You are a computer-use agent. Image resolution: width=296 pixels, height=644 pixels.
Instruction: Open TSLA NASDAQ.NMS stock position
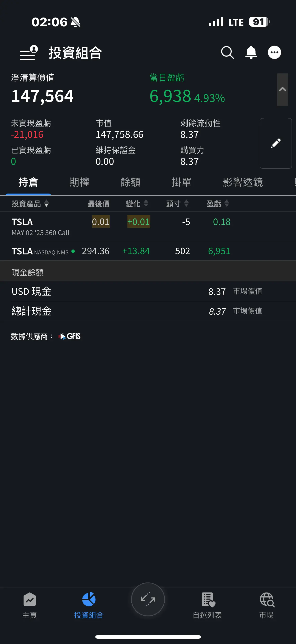point(148,251)
